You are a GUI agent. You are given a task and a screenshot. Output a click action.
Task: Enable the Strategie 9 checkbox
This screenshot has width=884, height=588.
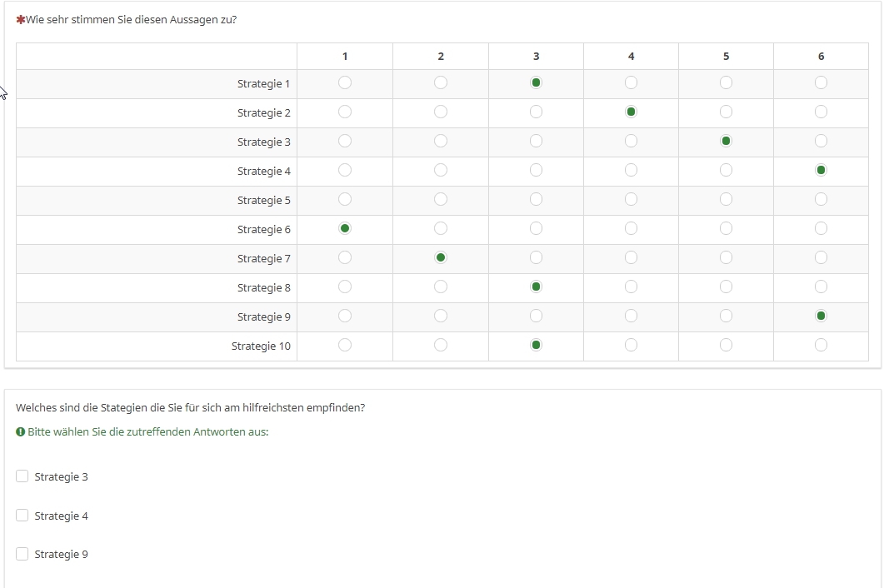coord(22,554)
